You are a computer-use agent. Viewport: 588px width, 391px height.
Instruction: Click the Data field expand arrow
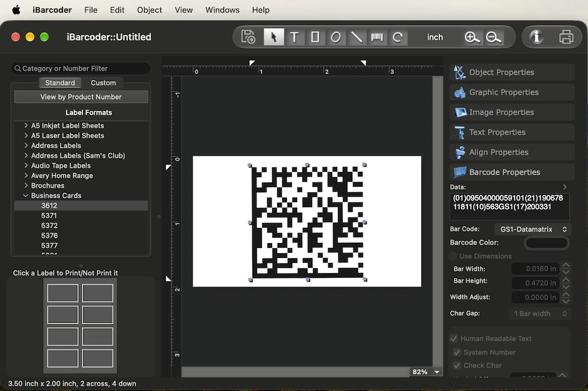click(565, 187)
